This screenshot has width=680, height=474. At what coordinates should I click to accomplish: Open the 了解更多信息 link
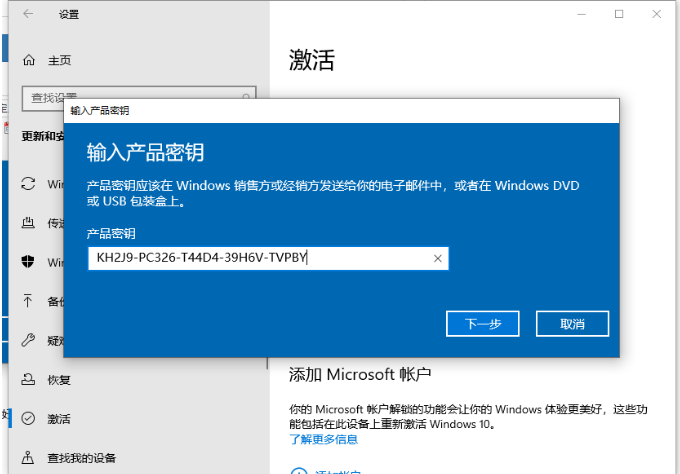click(x=323, y=439)
